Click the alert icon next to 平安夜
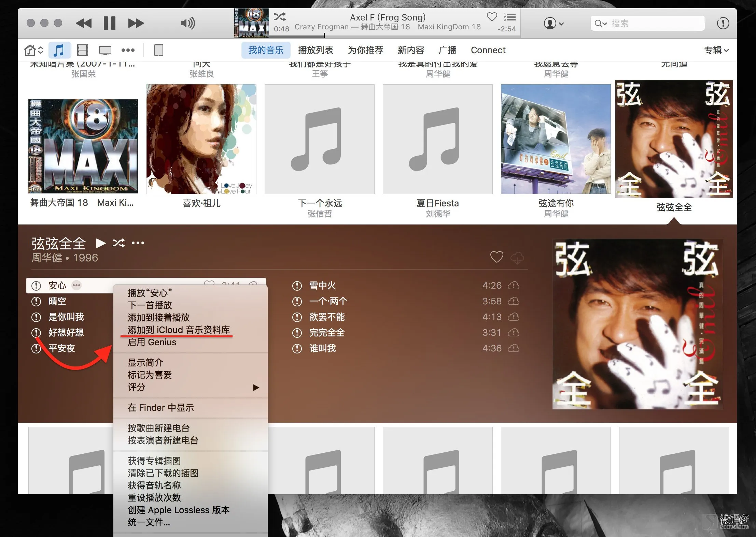This screenshot has width=756, height=537. (36, 348)
